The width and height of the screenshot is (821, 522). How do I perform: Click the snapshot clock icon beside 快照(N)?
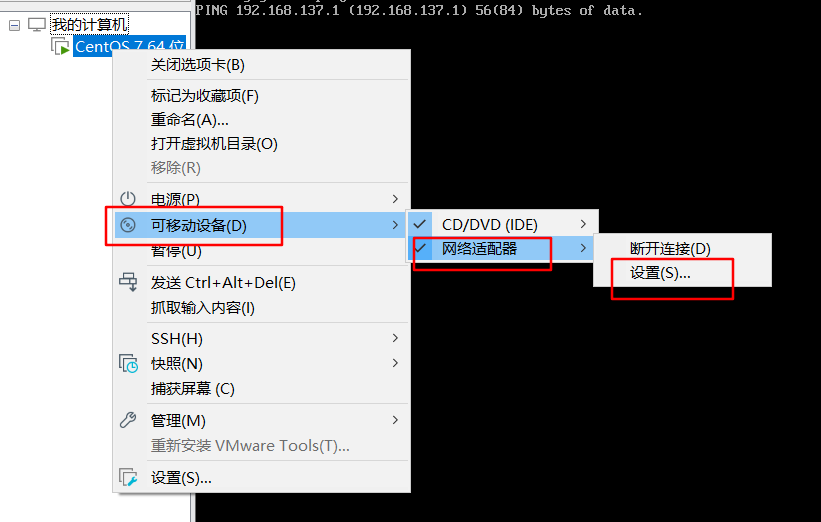click(x=128, y=363)
